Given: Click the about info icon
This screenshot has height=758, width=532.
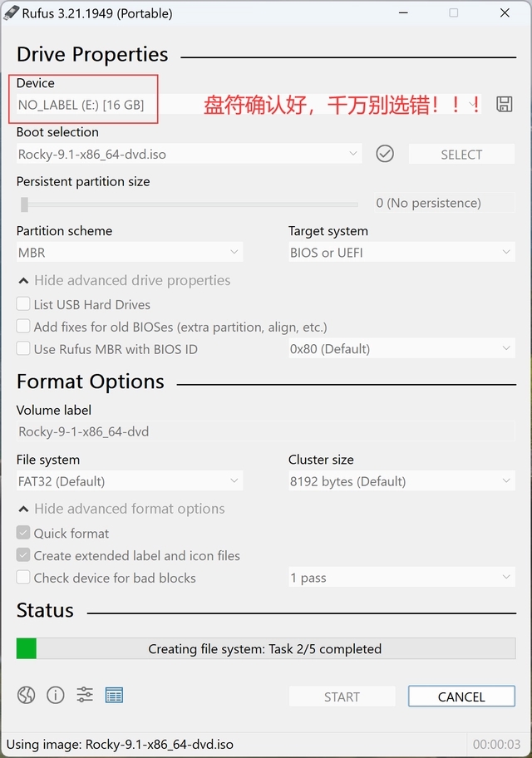Looking at the screenshot, I should 56,695.
